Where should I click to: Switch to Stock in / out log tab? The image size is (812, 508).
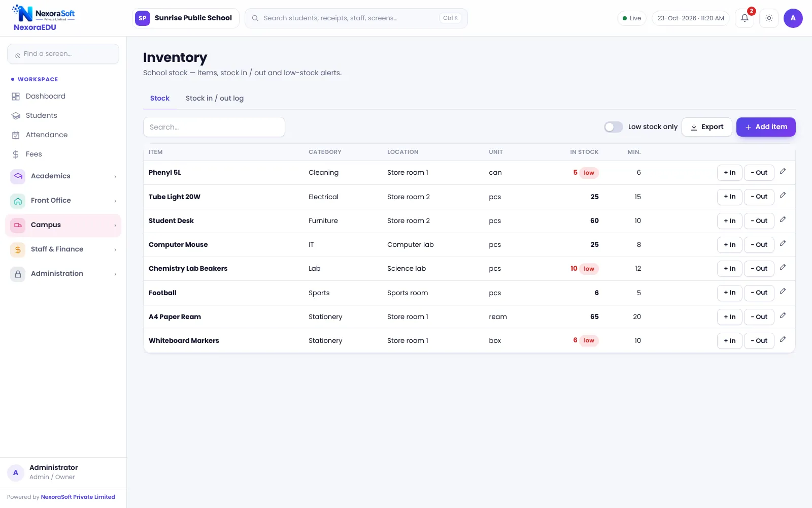click(215, 99)
